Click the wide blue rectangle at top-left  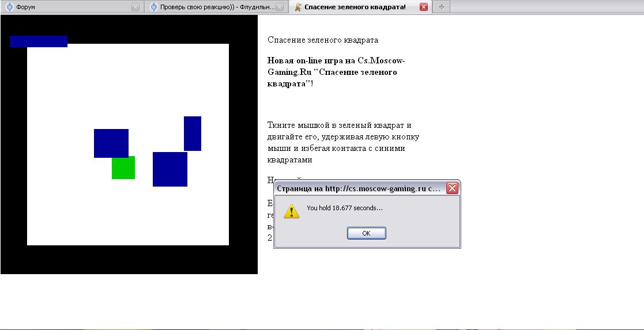39,41
